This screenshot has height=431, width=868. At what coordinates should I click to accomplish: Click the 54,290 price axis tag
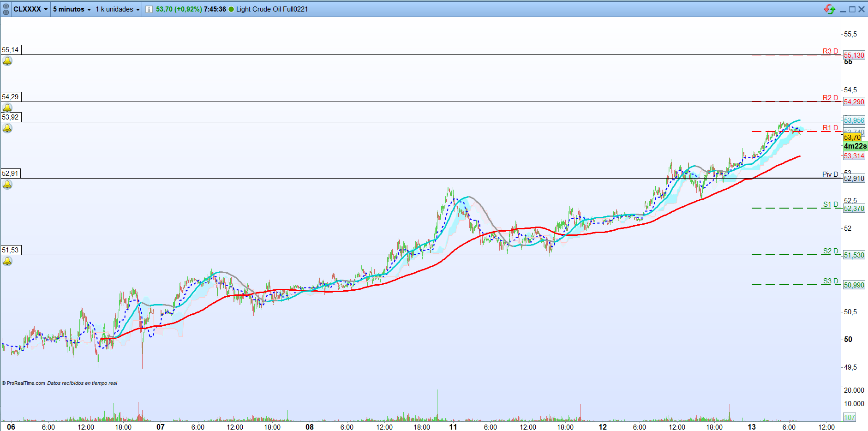[854, 102]
